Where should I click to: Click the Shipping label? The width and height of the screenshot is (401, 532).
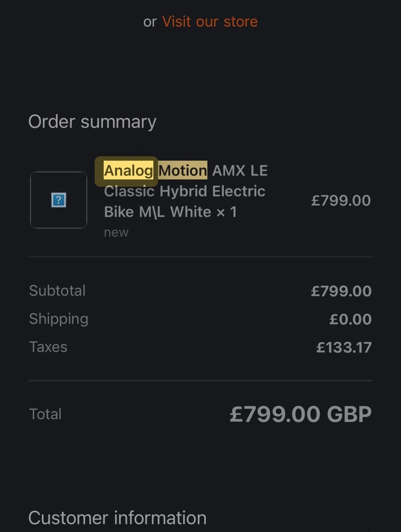[x=58, y=319]
